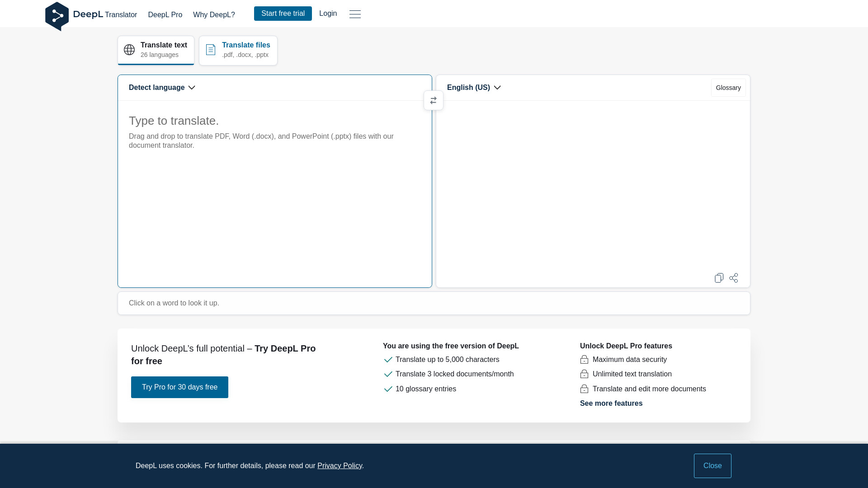Open DeepL Pro menu item
This screenshot has height=488, width=868.
pyautogui.click(x=165, y=15)
